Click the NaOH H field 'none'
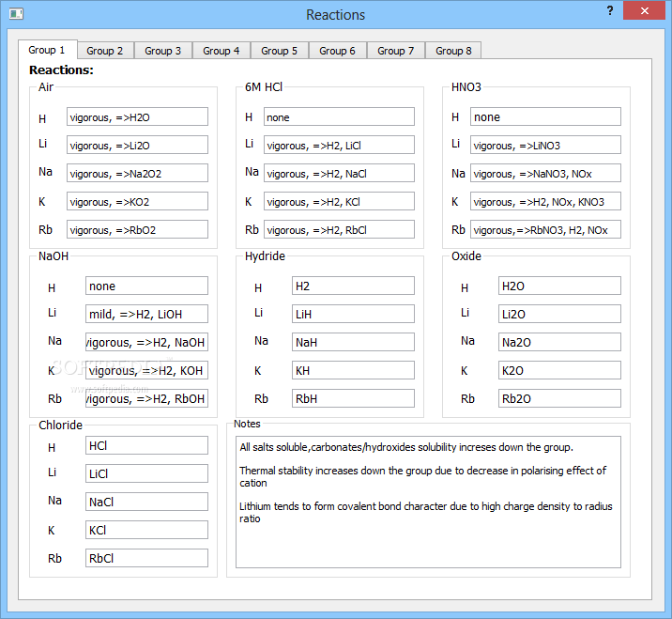672x619 pixels. [x=146, y=286]
